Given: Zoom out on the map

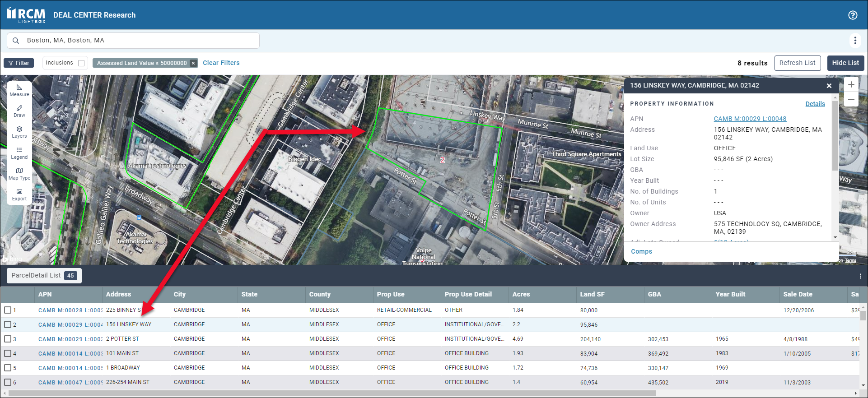Looking at the screenshot, I should pyautogui.click(x=851, y=99).
